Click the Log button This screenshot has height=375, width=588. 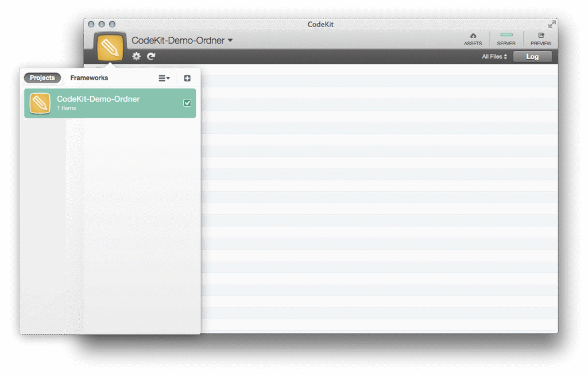[x=532, y=56]
